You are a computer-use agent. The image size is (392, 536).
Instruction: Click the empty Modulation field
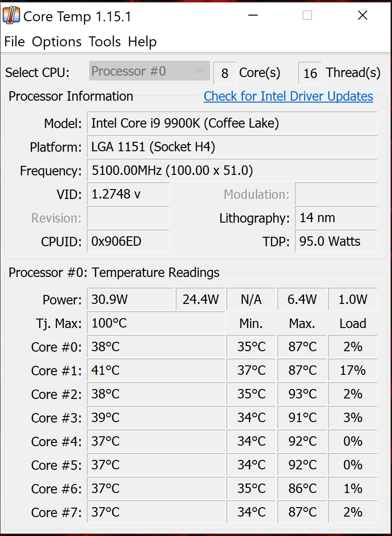coord(336,194)
